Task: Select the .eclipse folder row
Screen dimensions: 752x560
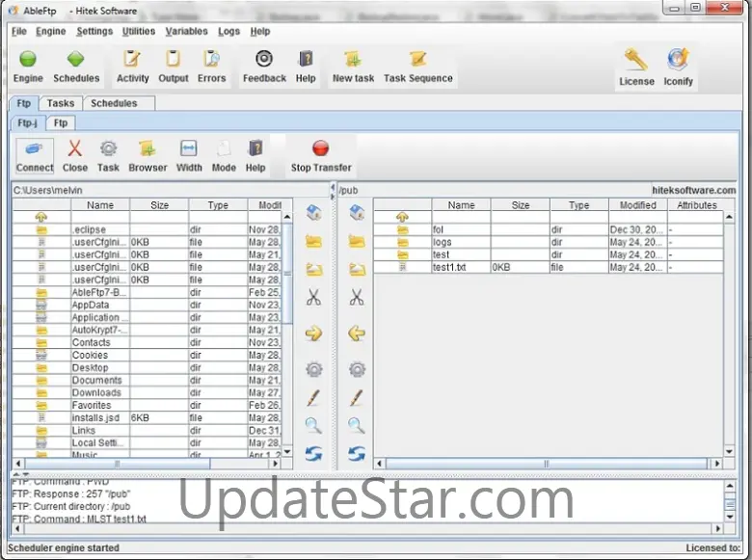Action: [x=148, y=229]
